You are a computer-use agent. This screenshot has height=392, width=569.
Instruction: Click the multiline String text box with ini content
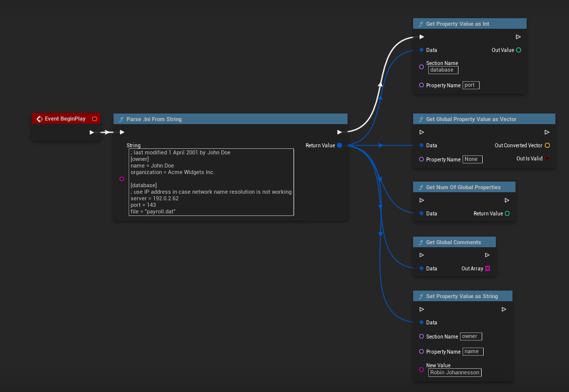tap(211, 182)
